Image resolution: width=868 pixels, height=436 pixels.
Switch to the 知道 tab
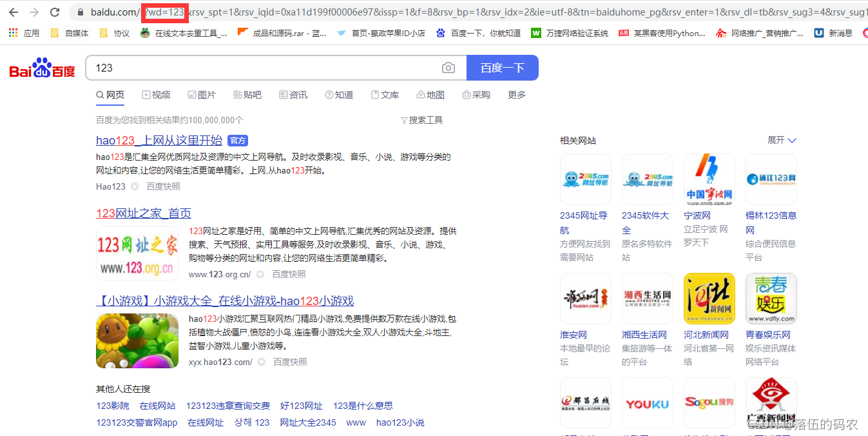[339, 95]
